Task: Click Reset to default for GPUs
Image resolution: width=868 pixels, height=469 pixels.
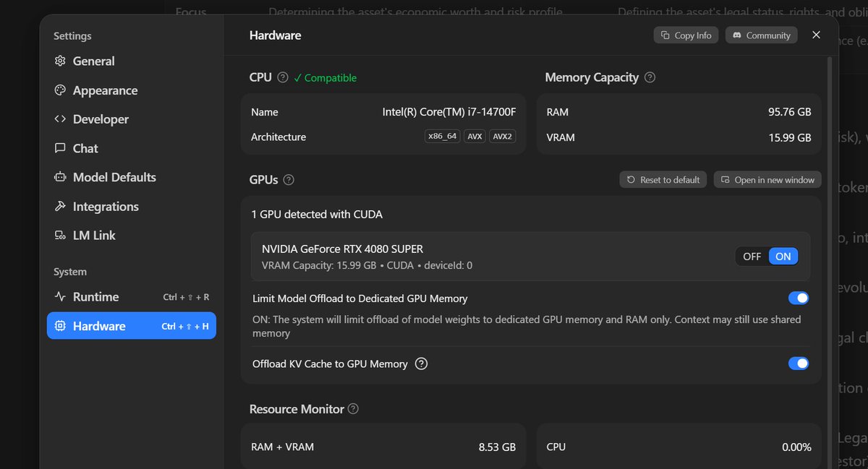Action: (x=663, y=180)
